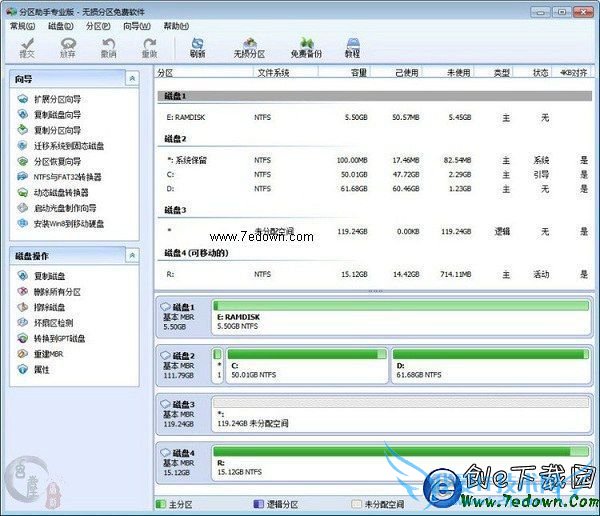The width and height of the screenshot is (600, 516).
Task: Click the 刷新 (Refresh) toolbar icon
Action: coord(197,48)
